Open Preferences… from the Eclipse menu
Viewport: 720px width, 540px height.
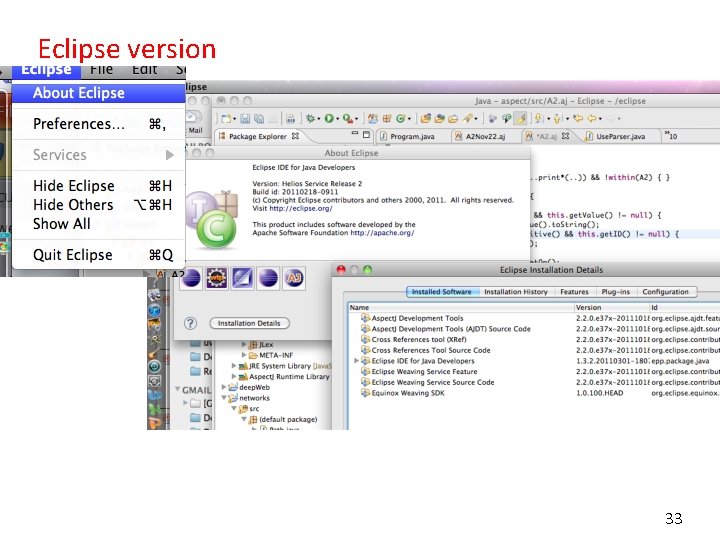[x=99, y=124]
